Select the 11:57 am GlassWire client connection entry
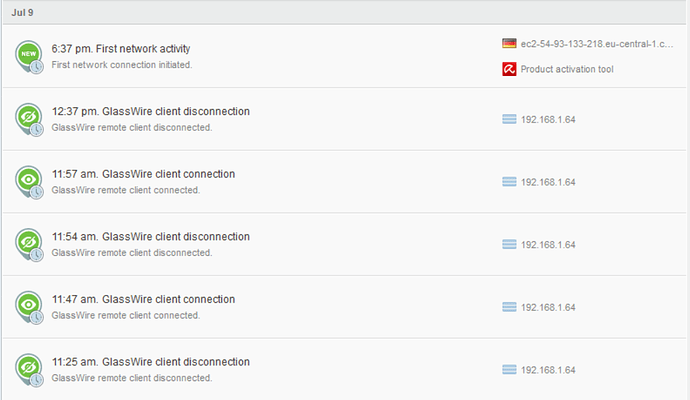 [143, 174]
